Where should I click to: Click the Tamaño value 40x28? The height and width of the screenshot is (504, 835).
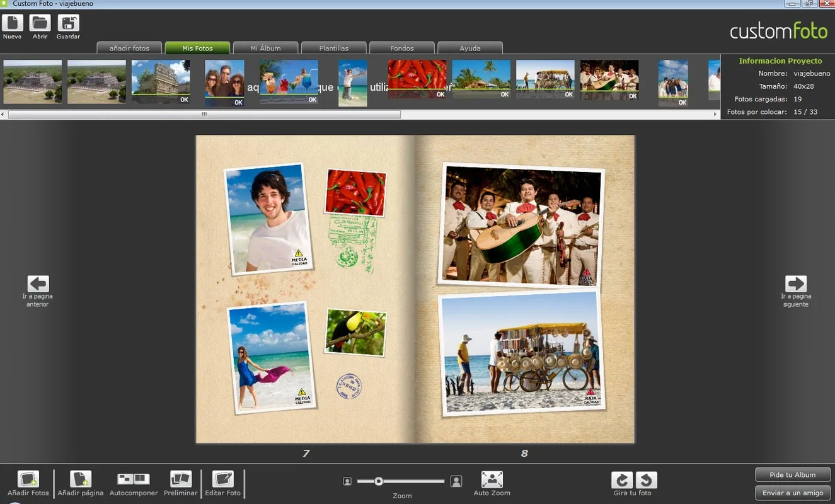pos(803,86)
